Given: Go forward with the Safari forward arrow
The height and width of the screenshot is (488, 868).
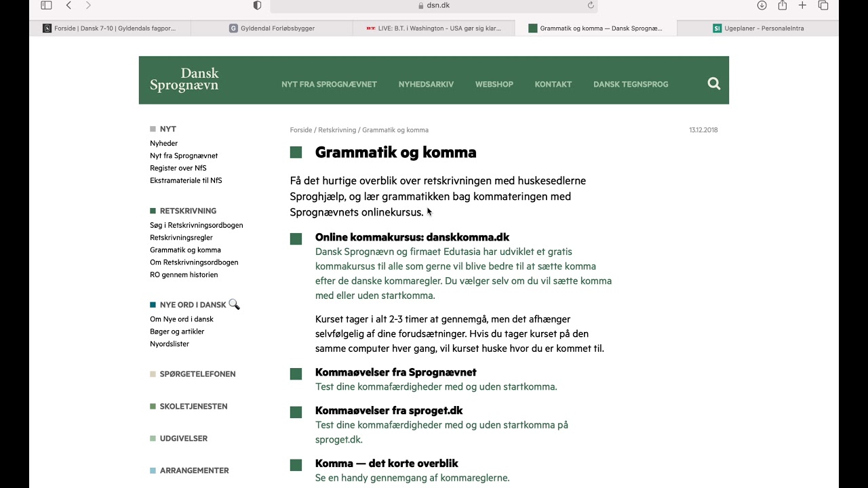Looking at the screenshot, I should point(88,5).
